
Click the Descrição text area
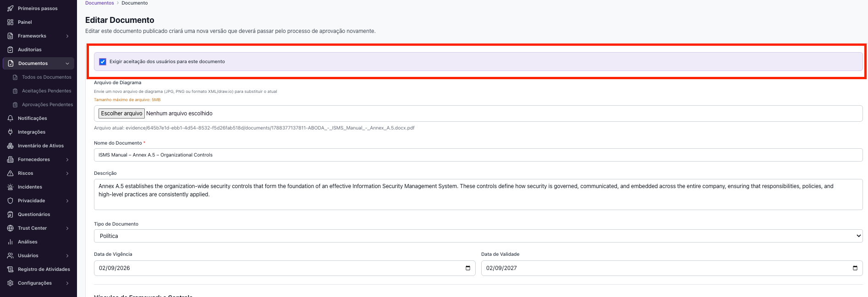(478, 194)
